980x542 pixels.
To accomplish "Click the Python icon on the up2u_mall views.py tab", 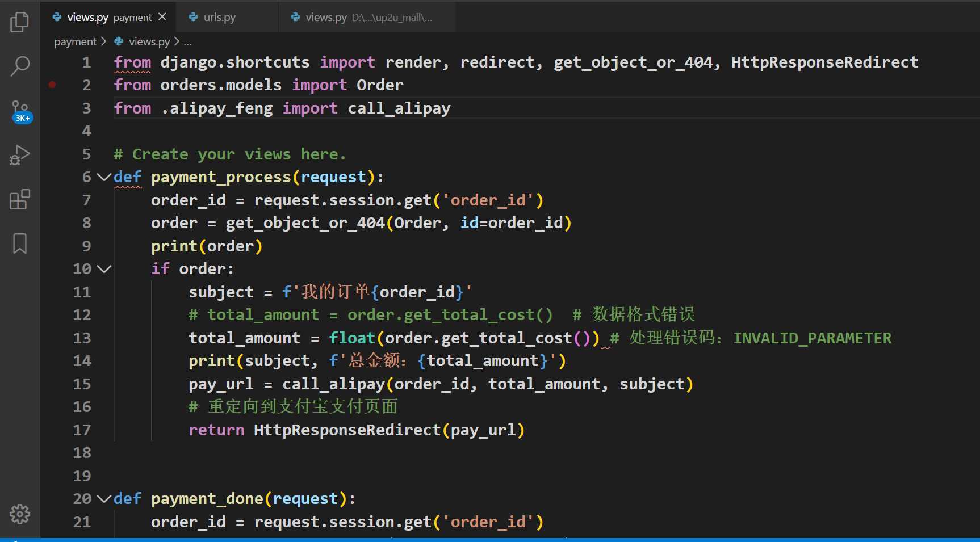I will 295,17.
